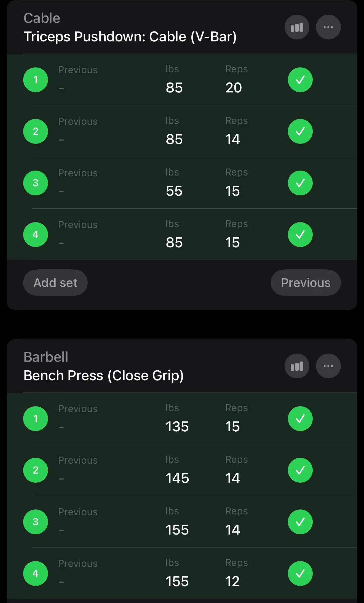Open Bench Press (Close Grip) exercise title

click(x=103, y=376)
